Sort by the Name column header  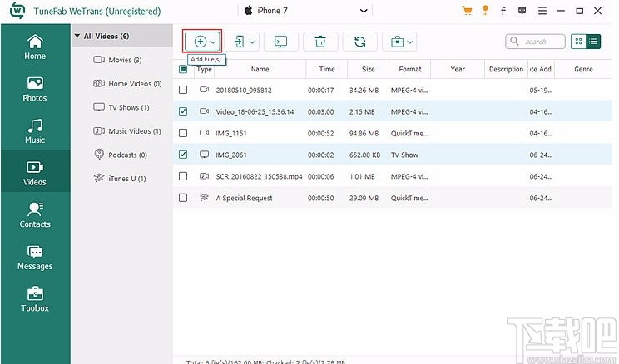tap(260, 70)
